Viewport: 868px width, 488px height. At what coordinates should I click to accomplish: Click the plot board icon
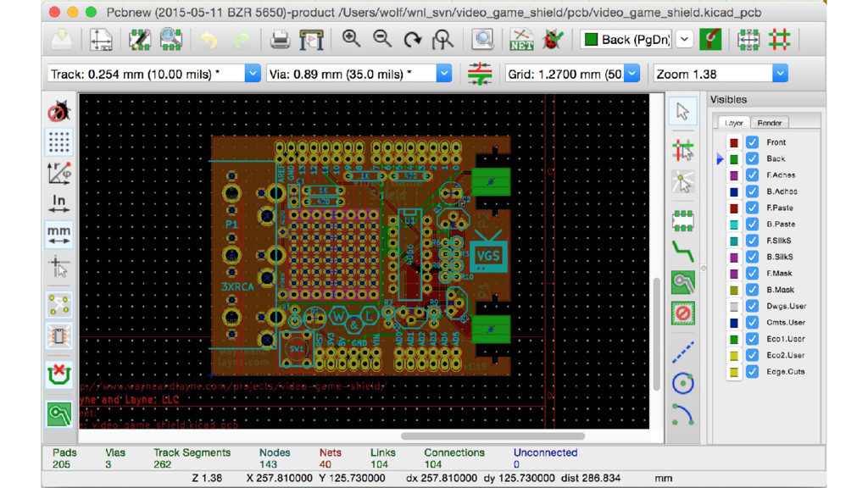(x=312, y=40)
